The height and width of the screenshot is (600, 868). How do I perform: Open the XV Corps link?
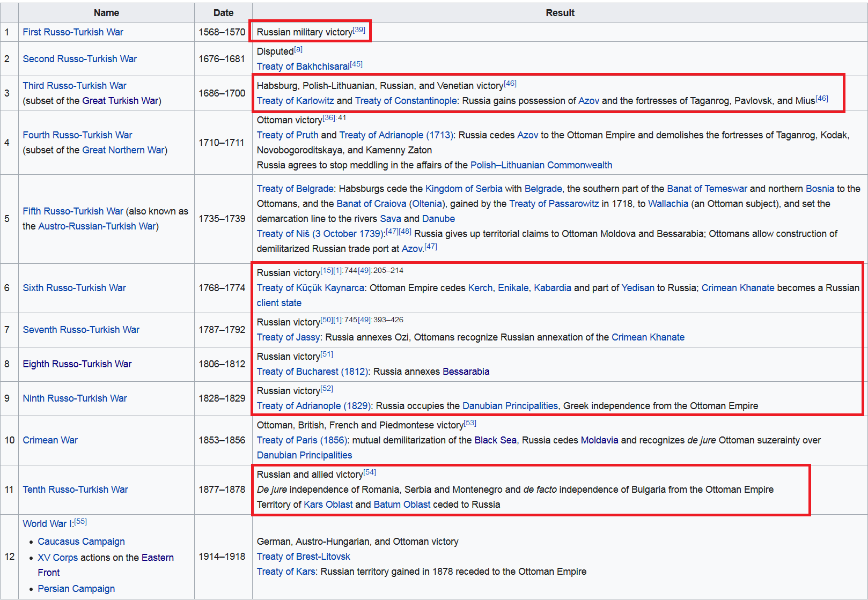pyautogui.click(x=58, y=558)
